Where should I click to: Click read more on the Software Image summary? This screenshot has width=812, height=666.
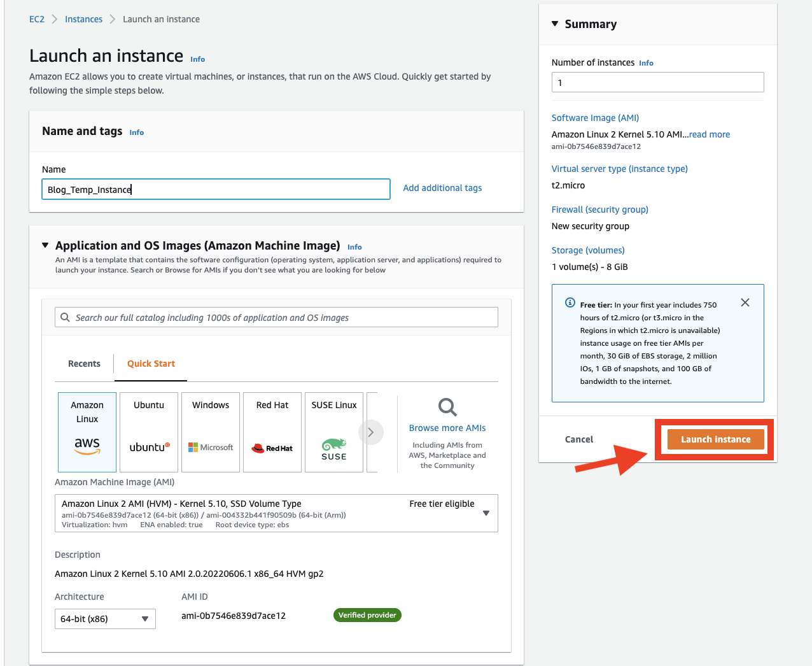709,134
